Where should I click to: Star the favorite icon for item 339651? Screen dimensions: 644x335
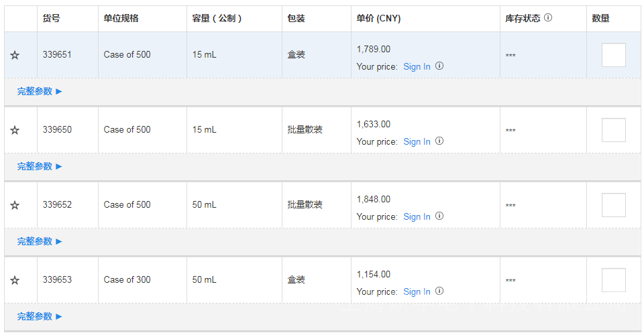coord(15,55)
